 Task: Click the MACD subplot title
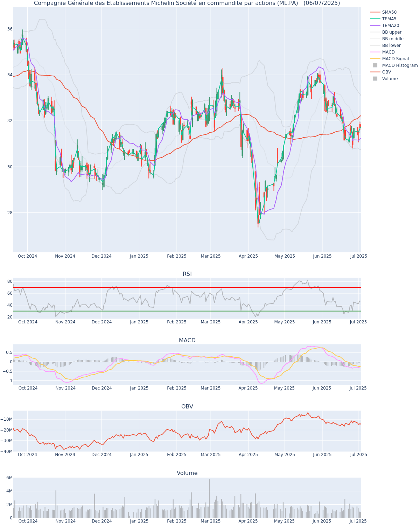(x=187, y=341)
